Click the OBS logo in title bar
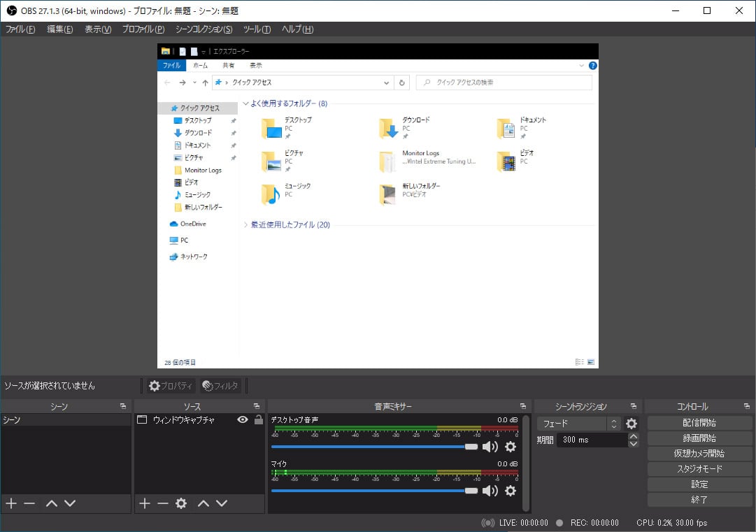This screenshot has height=532, width=756. click(x=12, y=10)
